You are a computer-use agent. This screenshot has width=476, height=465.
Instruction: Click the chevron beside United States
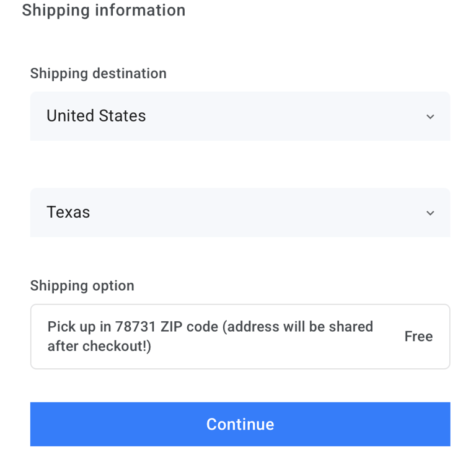(430, 117)
